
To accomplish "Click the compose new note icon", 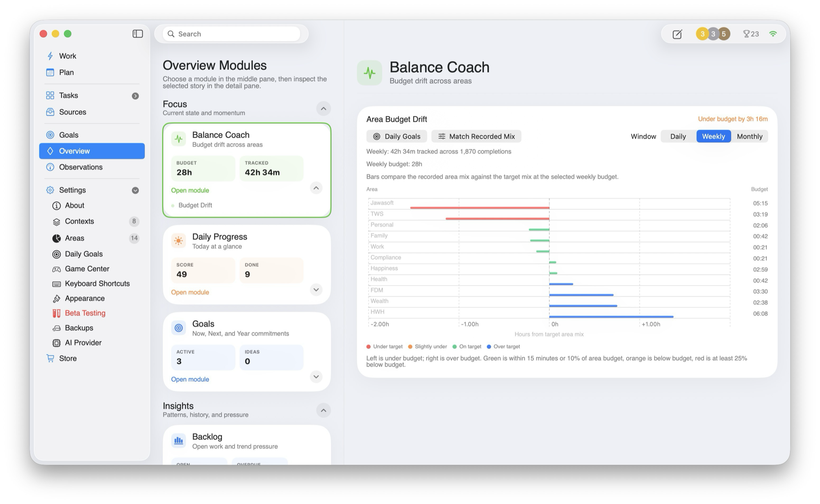I will [x=677, y=34].
